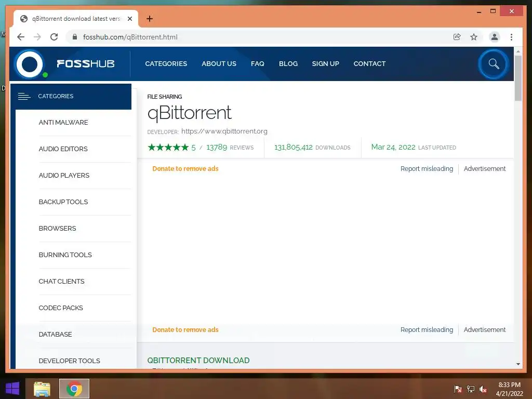Click the address bar URL fosshub.com/qBittorrent.html
This screenshot has width=532, height=399.
(130, 37)
